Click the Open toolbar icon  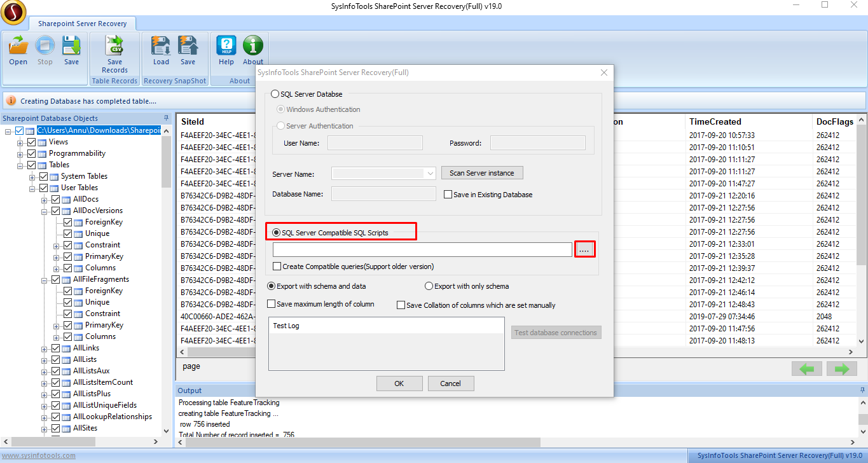(18, 46)
